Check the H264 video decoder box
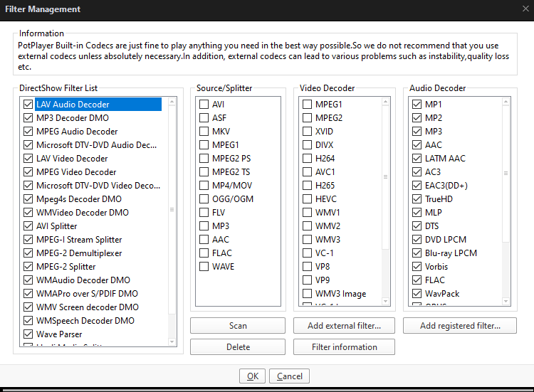Image resolution: width=534 pixels, height=392 pixels. [x=307, y=159]
